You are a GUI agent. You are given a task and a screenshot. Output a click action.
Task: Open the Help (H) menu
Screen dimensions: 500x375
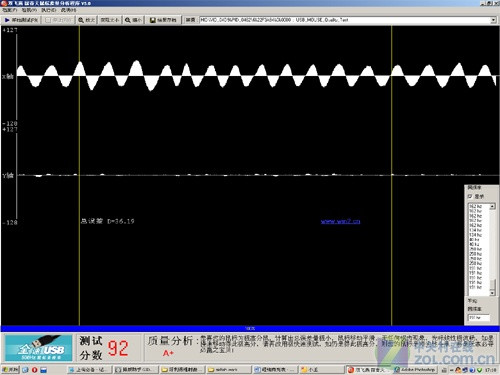pyautogui.click(x=68, y=10)
